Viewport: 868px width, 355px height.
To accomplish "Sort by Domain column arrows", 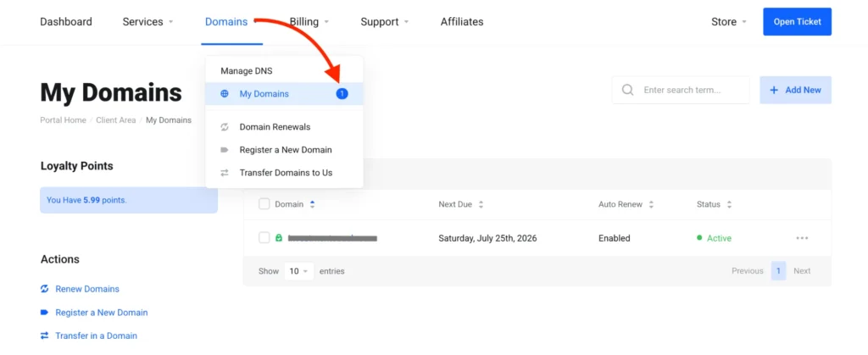I will [x=312, y=204].
